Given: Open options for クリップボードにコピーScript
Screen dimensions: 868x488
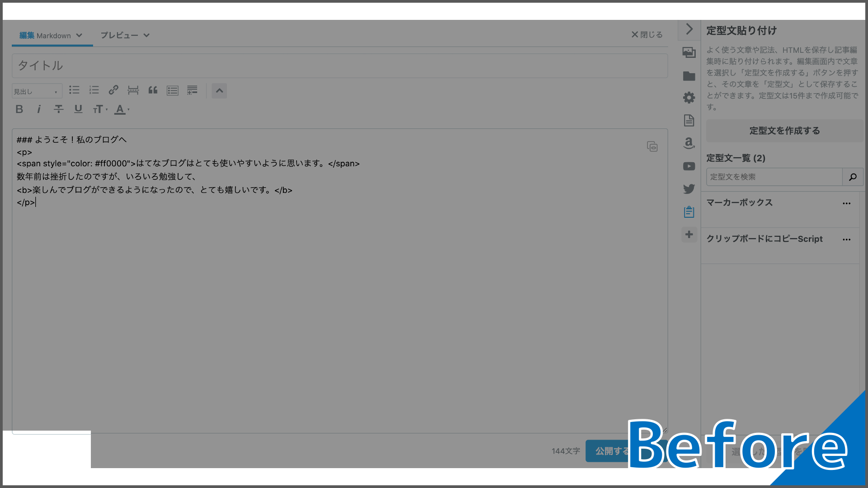Looking at the screenshot, I should [847, 239].
